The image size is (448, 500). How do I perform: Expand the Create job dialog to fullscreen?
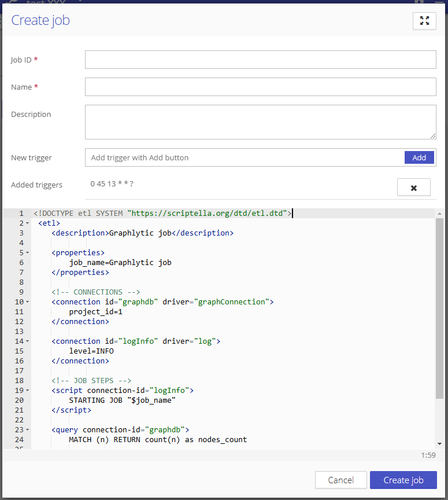[x=424, y=21]
